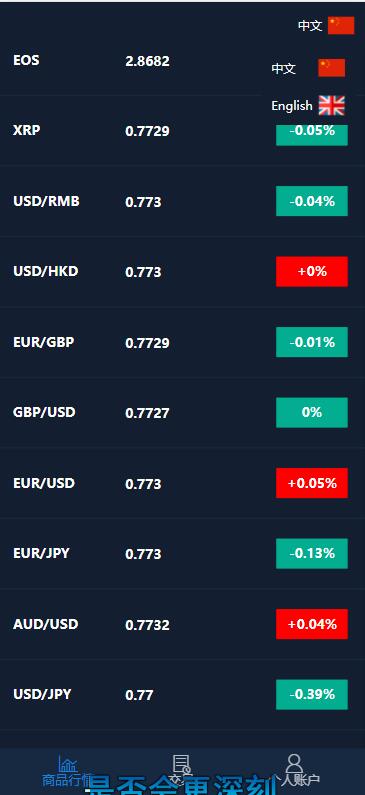Click the +0.05% red badge for EUR/USD

(312, 483)
